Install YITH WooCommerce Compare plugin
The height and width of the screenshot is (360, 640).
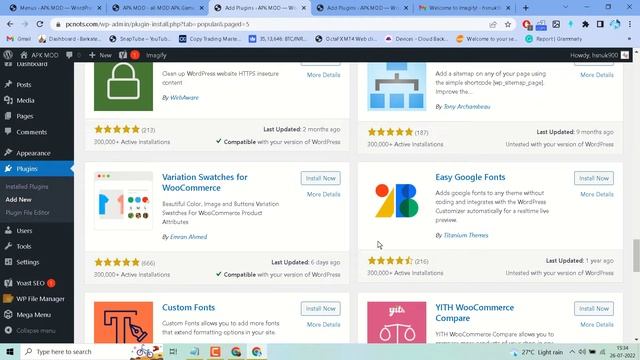tap(594, 309)
